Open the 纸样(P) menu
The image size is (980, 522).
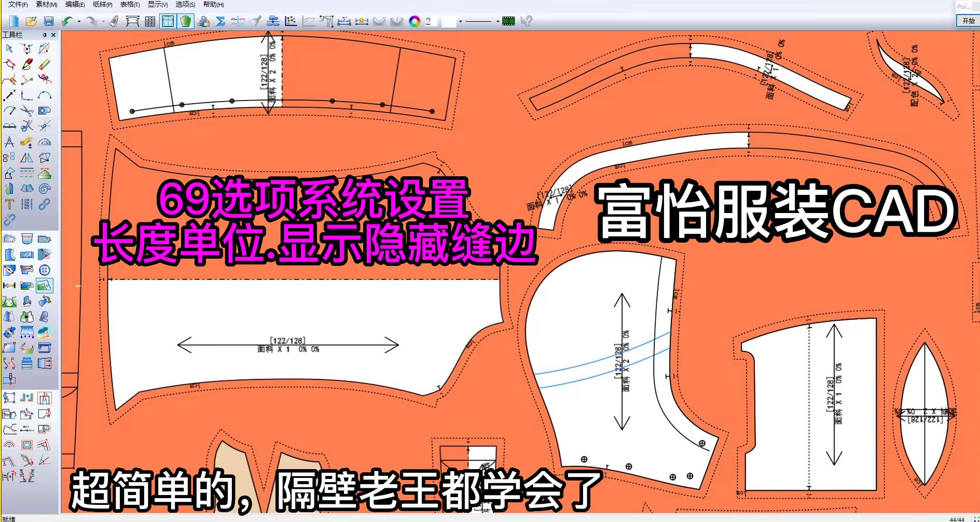coord(102,5)
